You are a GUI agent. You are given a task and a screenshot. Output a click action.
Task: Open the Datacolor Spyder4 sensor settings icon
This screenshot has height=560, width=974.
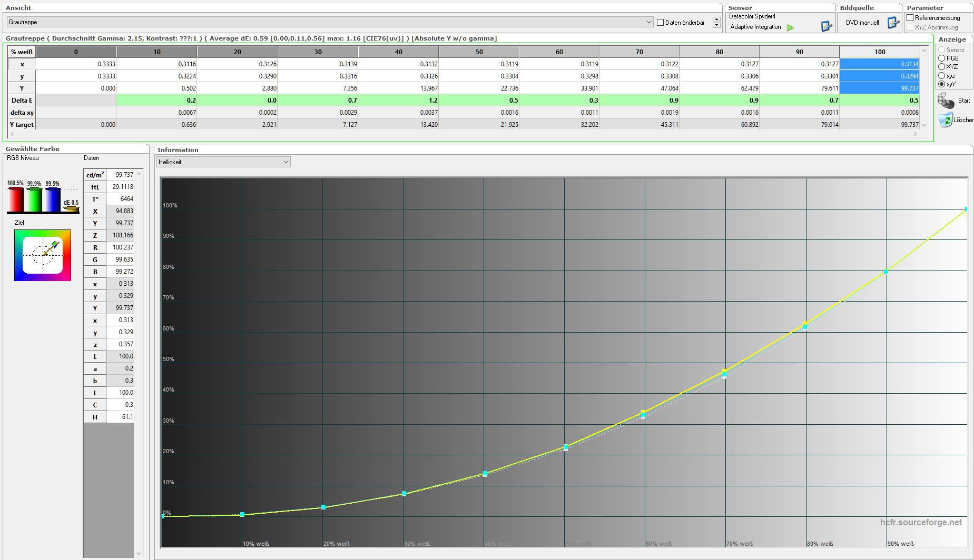826,26
